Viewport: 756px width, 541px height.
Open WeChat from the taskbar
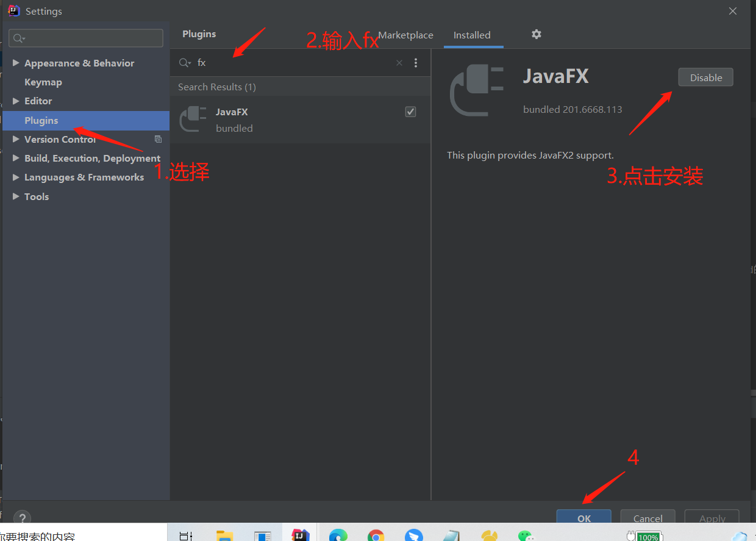click(x=526, y=535)
